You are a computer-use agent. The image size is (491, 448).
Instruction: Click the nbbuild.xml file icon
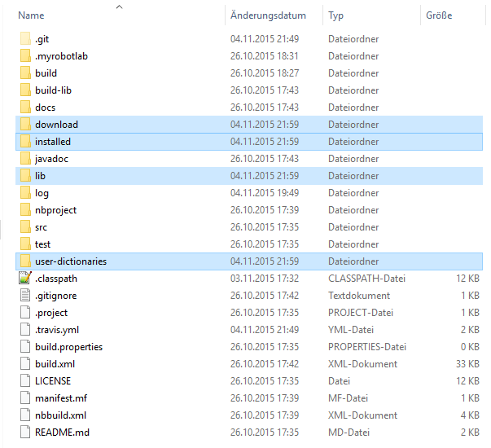click(x=25, y=415)
